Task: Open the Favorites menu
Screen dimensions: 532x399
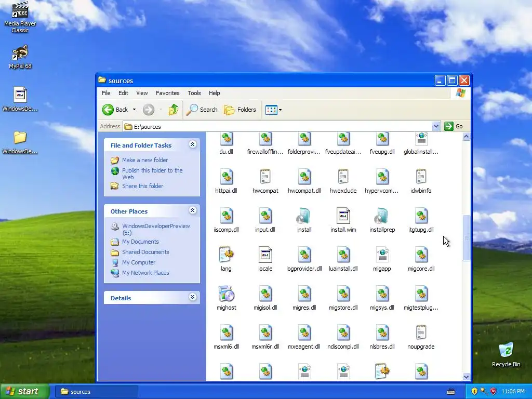Action: click(x=168, y=93)
